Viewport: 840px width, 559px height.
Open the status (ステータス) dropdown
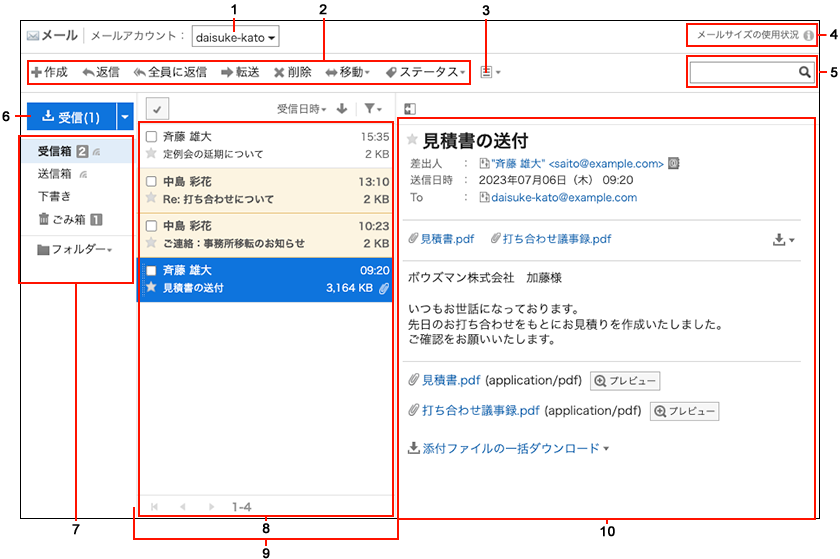coord(425,72)
